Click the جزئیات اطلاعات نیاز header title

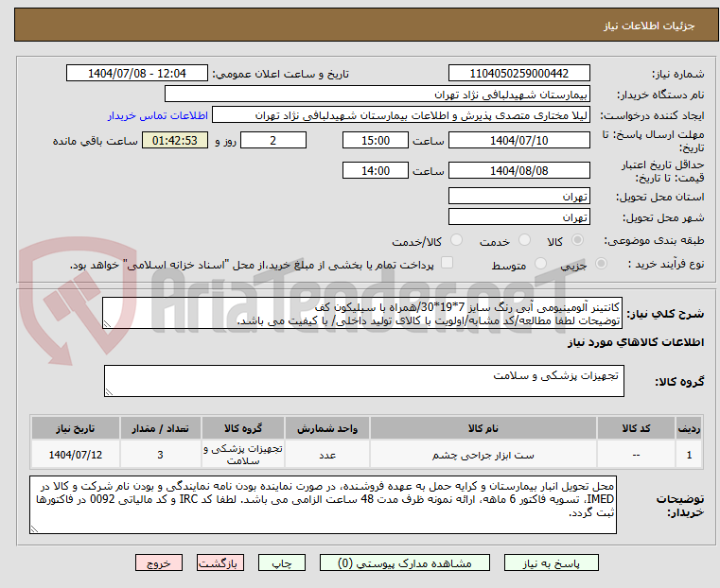click(649, 26)
